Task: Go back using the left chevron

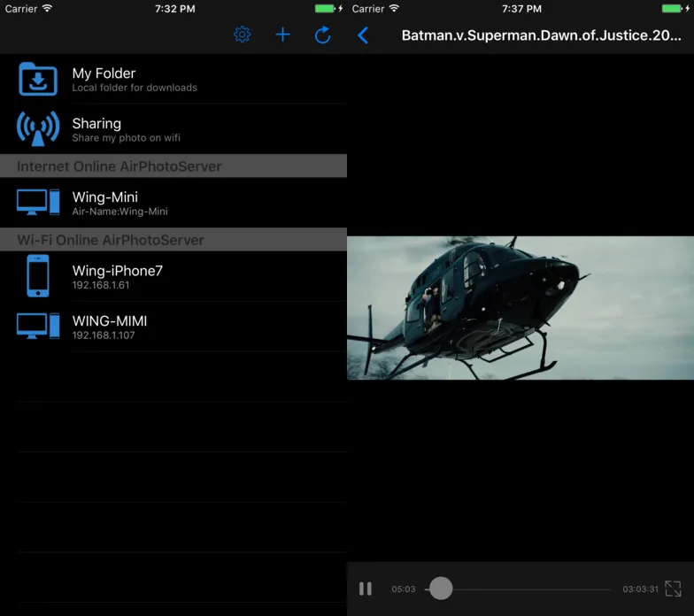Action: [363, 35]
